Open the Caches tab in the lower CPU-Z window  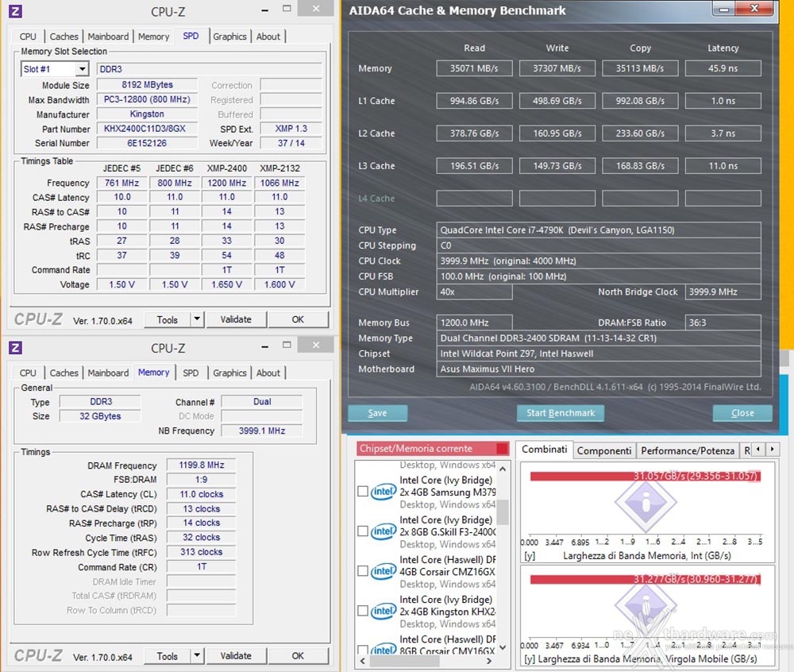(x=64, y=373)
